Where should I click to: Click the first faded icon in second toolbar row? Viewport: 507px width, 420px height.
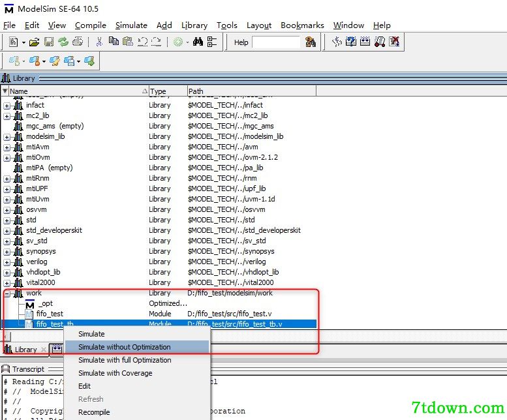pyautogui.click(x=14, y=61)
